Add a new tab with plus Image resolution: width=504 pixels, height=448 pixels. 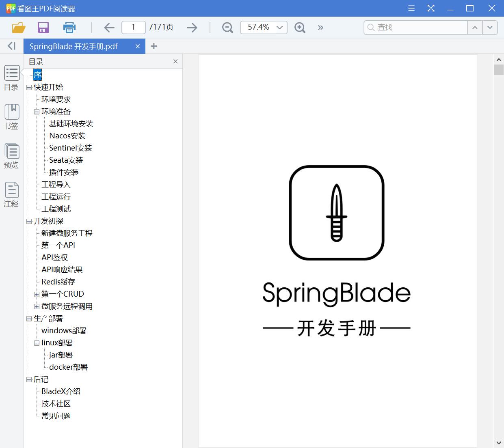point(154,46)
